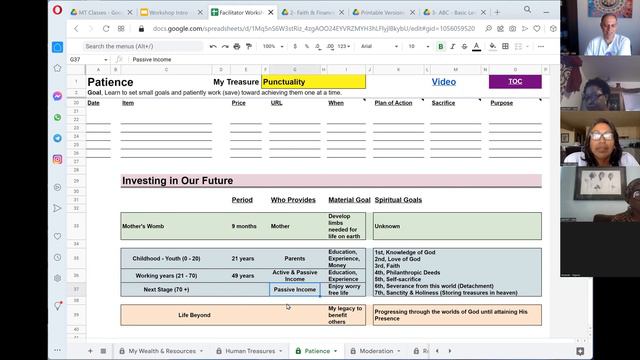The image size is (640, 360).
Task: Format cell as currency
Action: [x=295, y=47]
